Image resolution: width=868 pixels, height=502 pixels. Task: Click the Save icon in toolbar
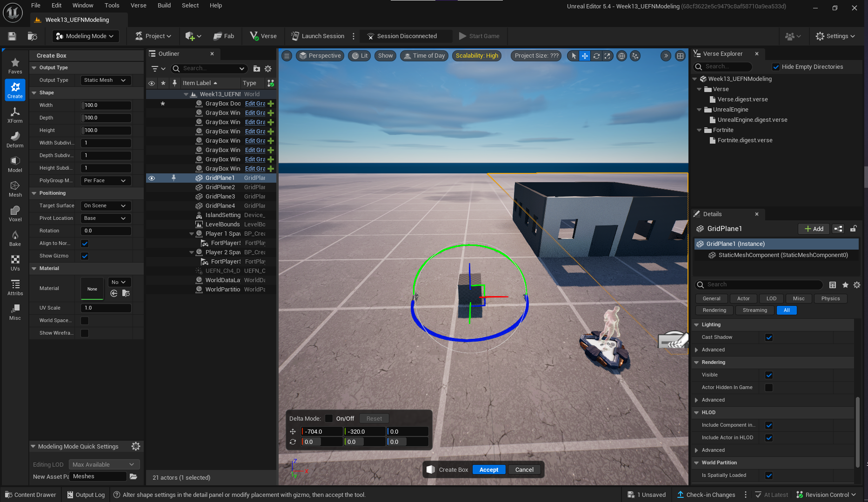click(x=12, y=36)
